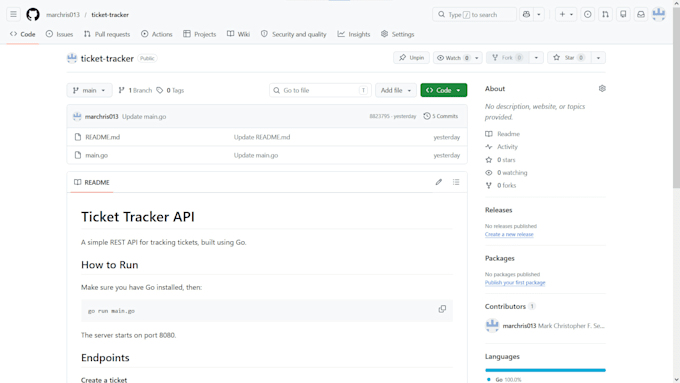Click the main.go file icon
This screenshot has width=680, height=383.
78,155
